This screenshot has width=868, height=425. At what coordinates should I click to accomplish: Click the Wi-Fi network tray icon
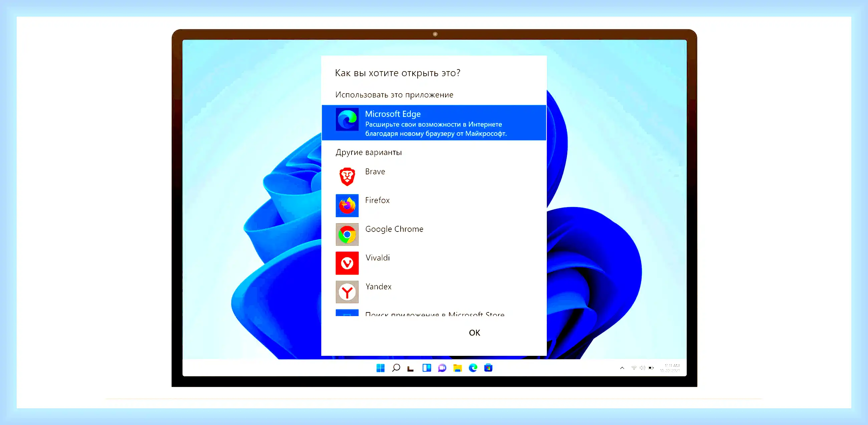pyautogui.click(x=634, y=368)
